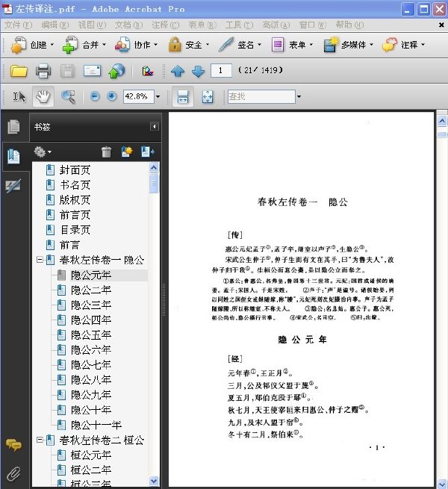Delete selected bookmark with trash icon
Image resolution: width=448 pixels, height=489 pixels.
coord(106,152)
